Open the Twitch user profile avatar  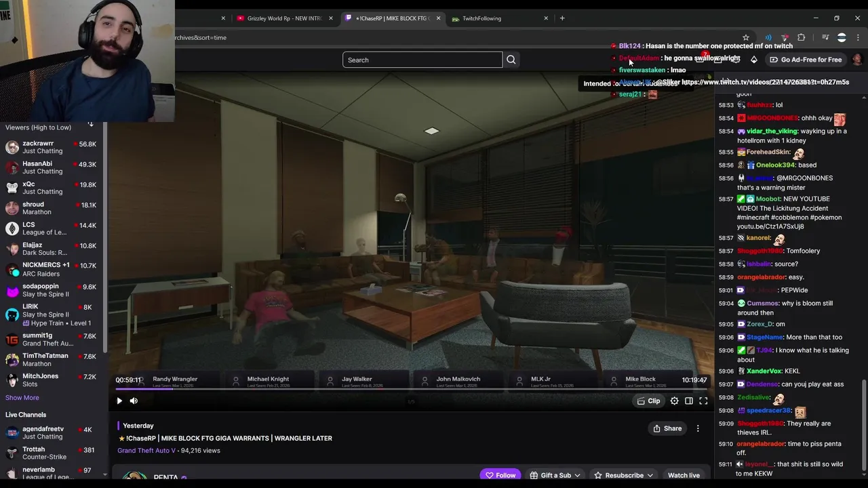(857, 60)
